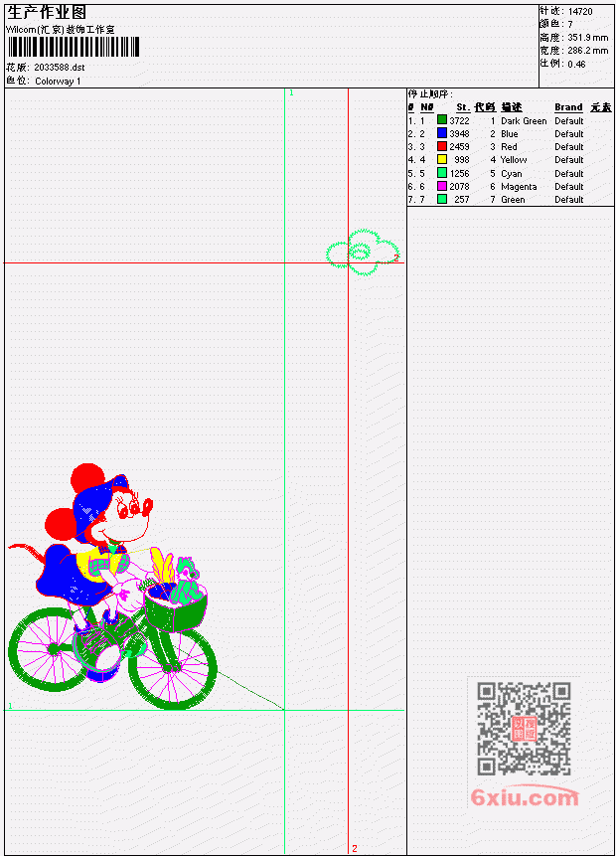Viewport: 616px width, 856px height.
Task: Select the Cyan row's color swatch
Action: (442, 173)
